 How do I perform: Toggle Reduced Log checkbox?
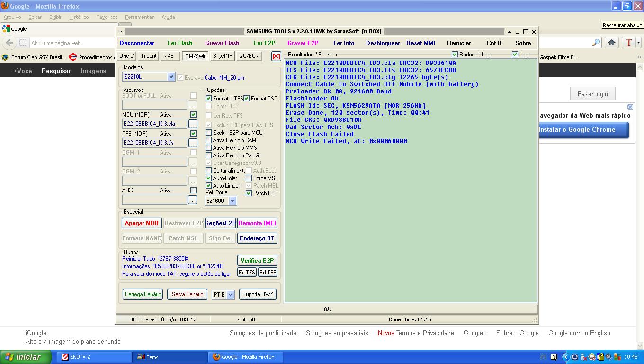coord(455,55)
